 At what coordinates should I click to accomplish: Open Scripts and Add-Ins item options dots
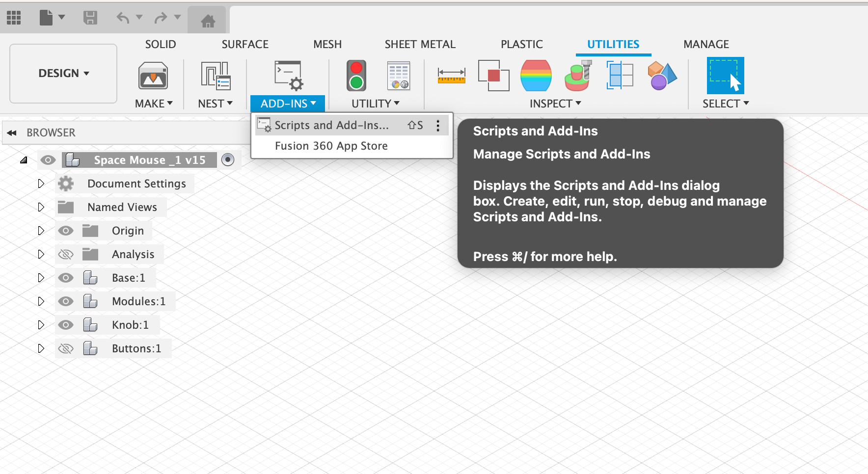pyautogui.click(x=438, y=126)
